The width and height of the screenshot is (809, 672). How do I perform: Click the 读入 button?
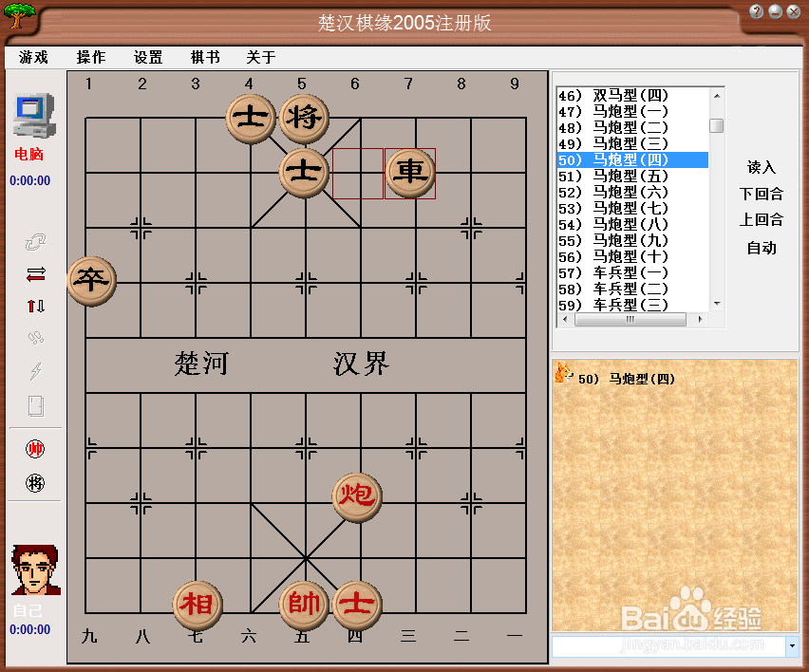coord(761,167)
